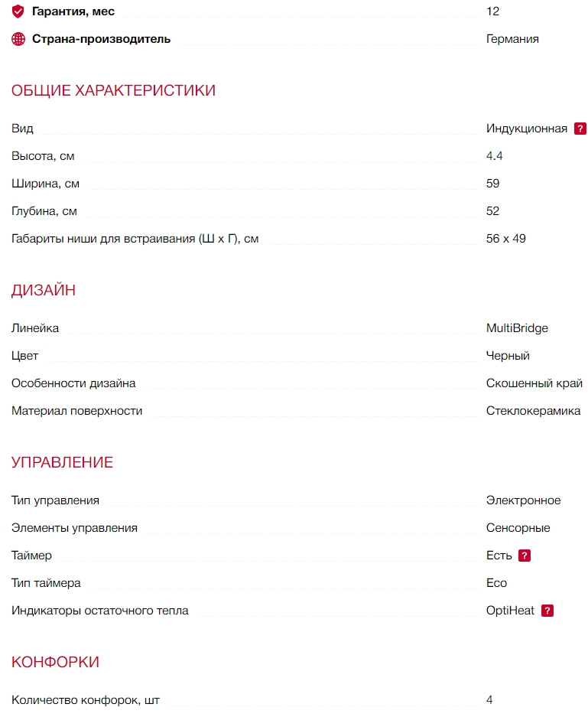Open the question mark hint beside Есть
The image size is (588, 717).
click(x=525, y=556)
